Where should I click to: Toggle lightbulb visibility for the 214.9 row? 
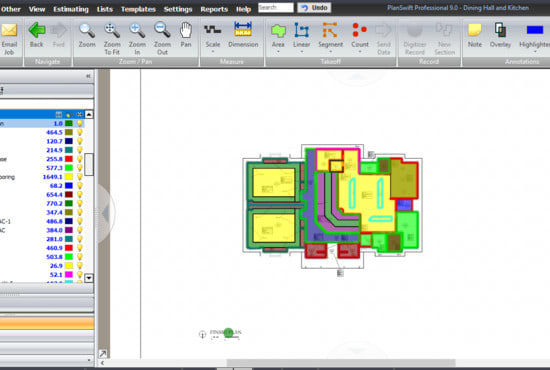coord(80,150)
